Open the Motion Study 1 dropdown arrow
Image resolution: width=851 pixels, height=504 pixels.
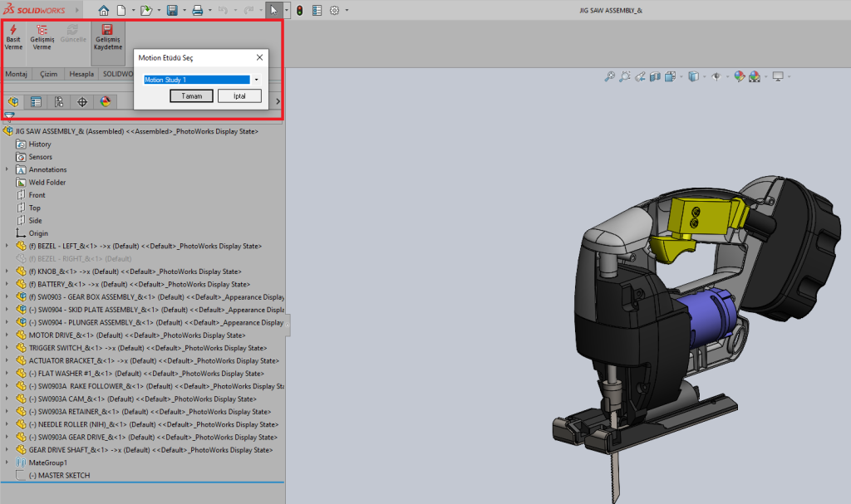[x=257, y=80]
